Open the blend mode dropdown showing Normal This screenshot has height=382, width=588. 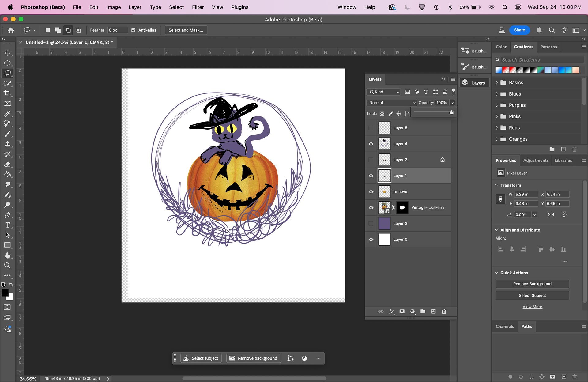[391, 103]
